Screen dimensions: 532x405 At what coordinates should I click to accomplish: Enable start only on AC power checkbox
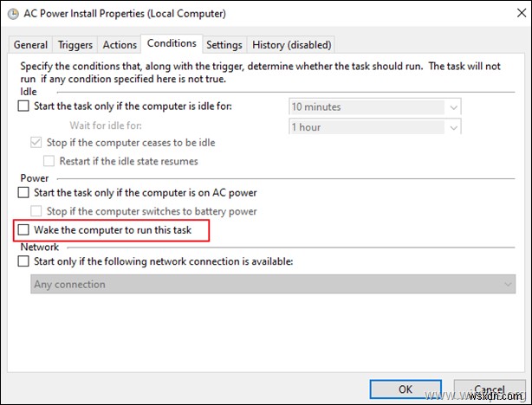(23, 192)
